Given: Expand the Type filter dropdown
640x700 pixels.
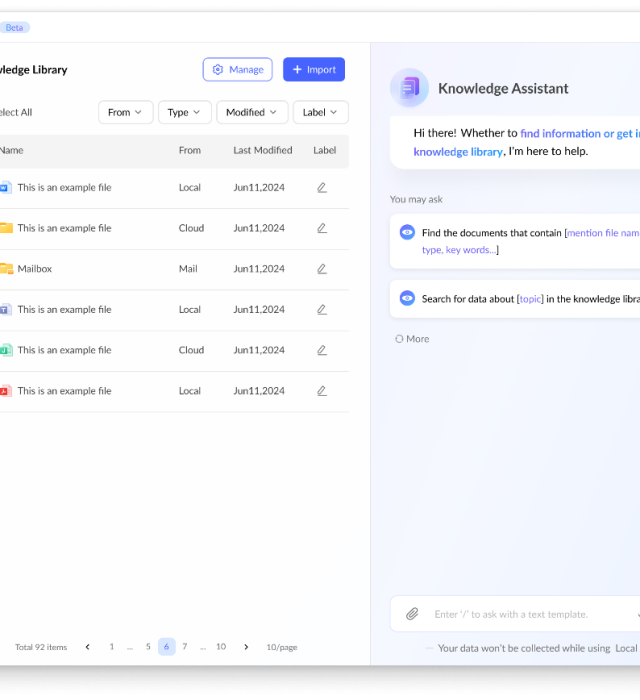Looking at the screenshot, I should point(184,112).
